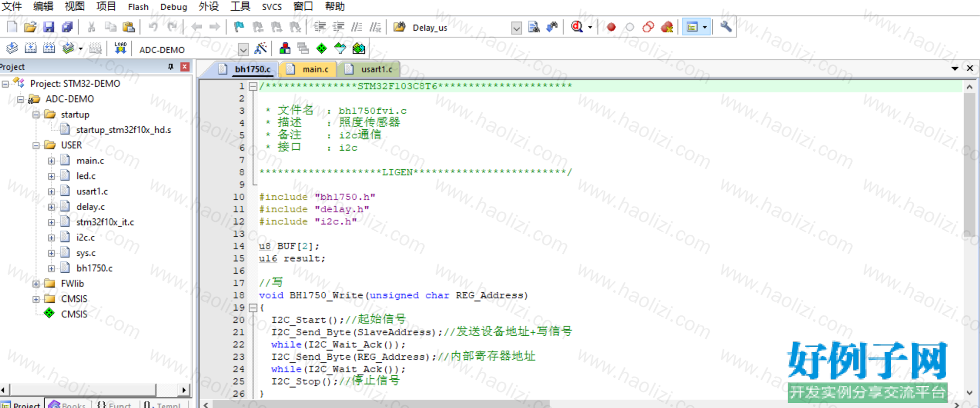Collapse the USER folder in tree
The image size is (980, 408).
pos(36,146)
